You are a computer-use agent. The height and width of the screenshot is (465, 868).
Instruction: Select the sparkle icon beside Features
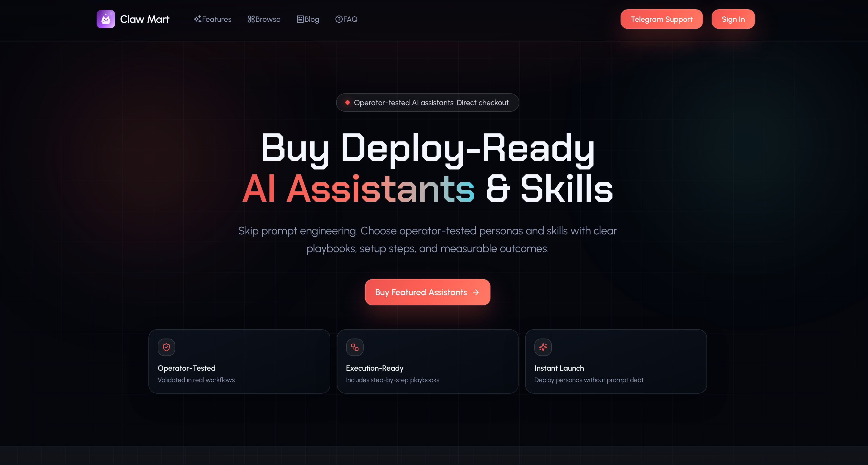(x=198, y=19)
